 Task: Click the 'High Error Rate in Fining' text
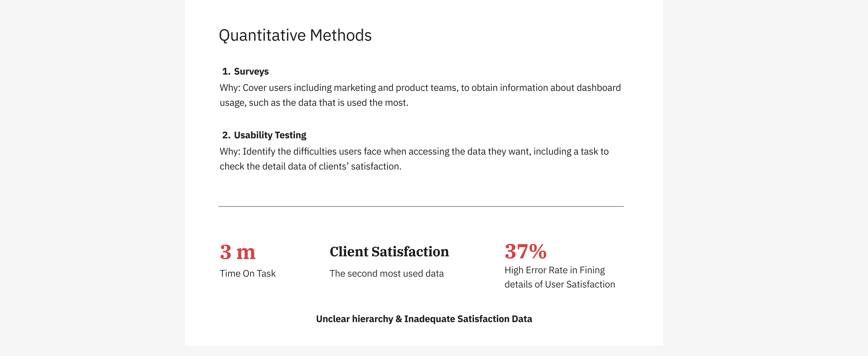click(x=555, y=270)
